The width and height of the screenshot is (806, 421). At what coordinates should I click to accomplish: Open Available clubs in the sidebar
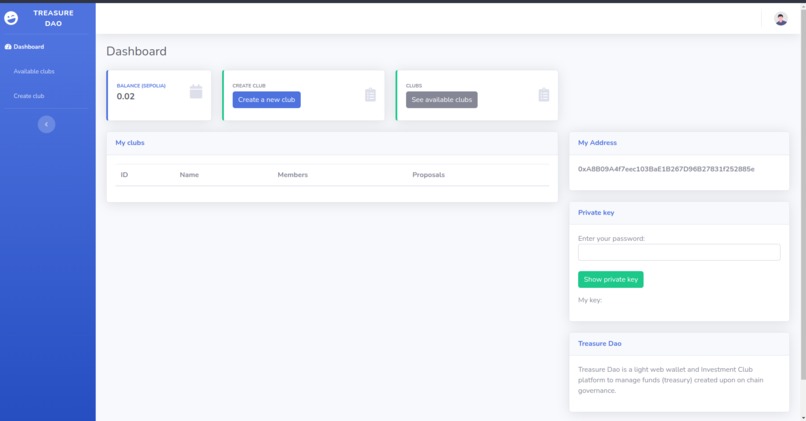click(34, 71)
